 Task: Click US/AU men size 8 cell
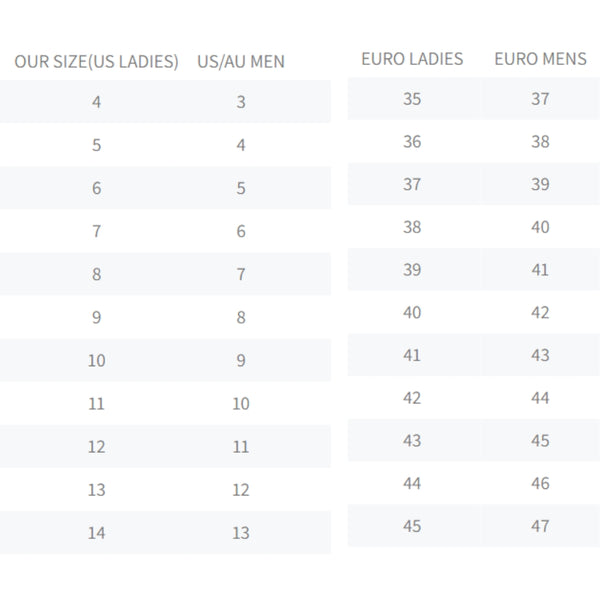pos(241,317)
